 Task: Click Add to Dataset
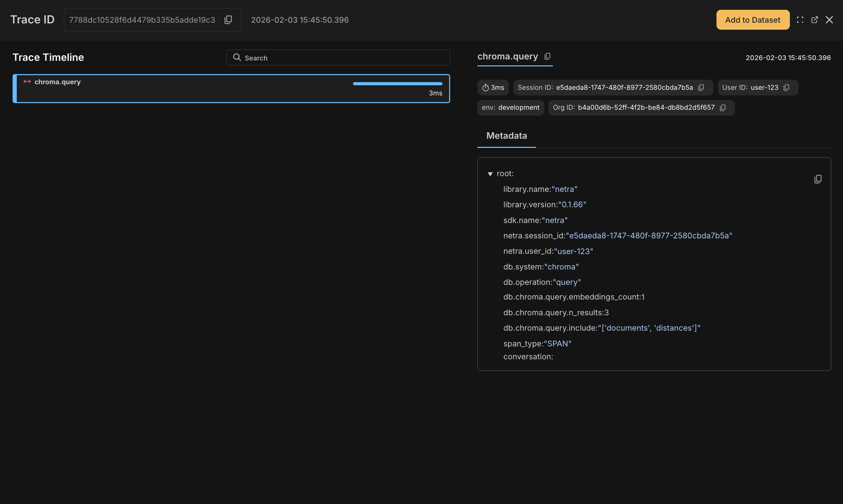pos(752,20)
